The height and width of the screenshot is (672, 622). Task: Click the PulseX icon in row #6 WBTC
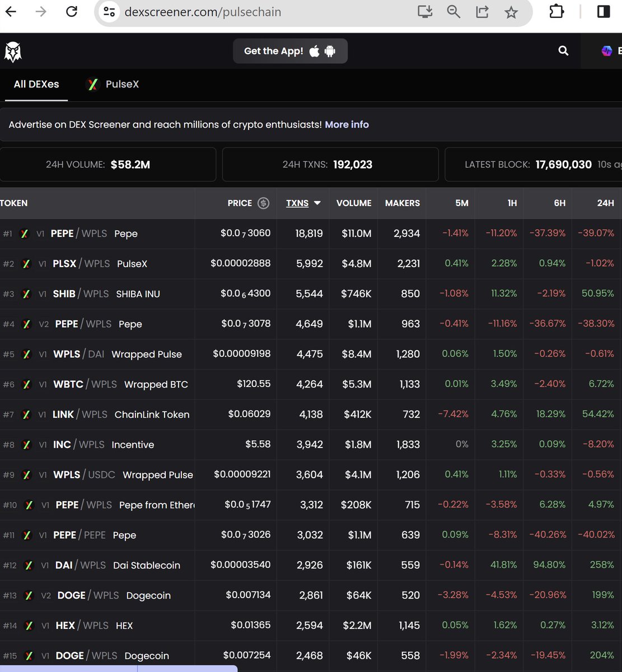tap(26, 385)
